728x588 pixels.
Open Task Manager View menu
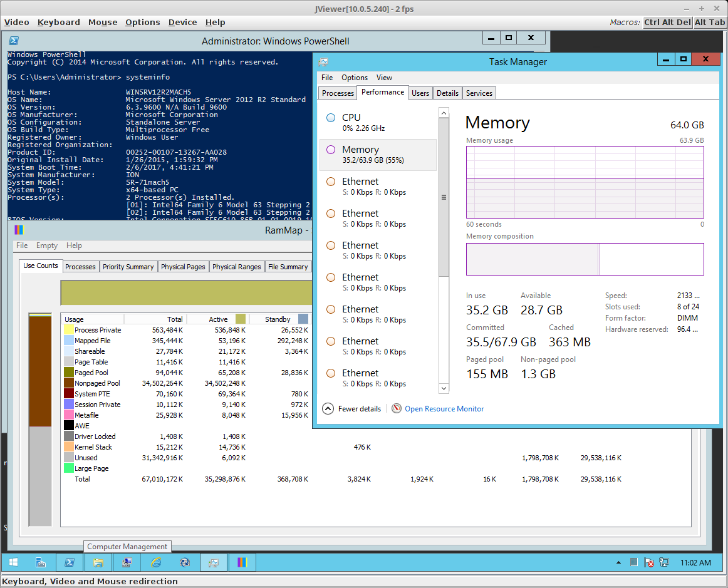tap(384, 78)
